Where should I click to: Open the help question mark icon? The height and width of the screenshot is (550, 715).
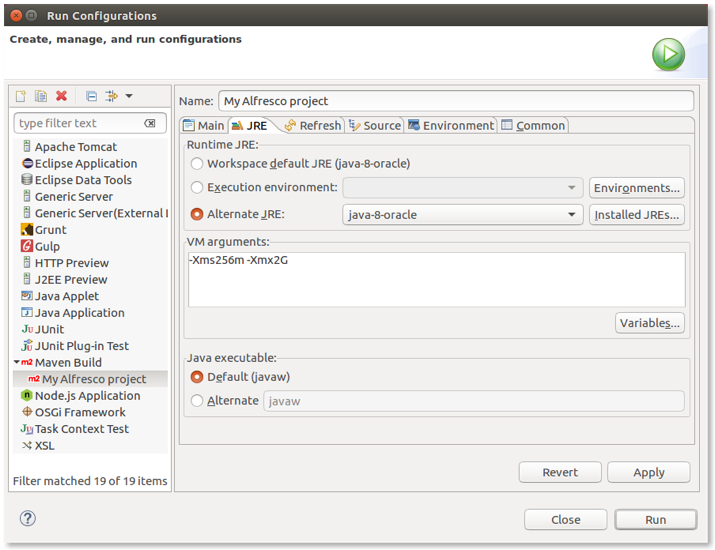[x=28, y=518]
